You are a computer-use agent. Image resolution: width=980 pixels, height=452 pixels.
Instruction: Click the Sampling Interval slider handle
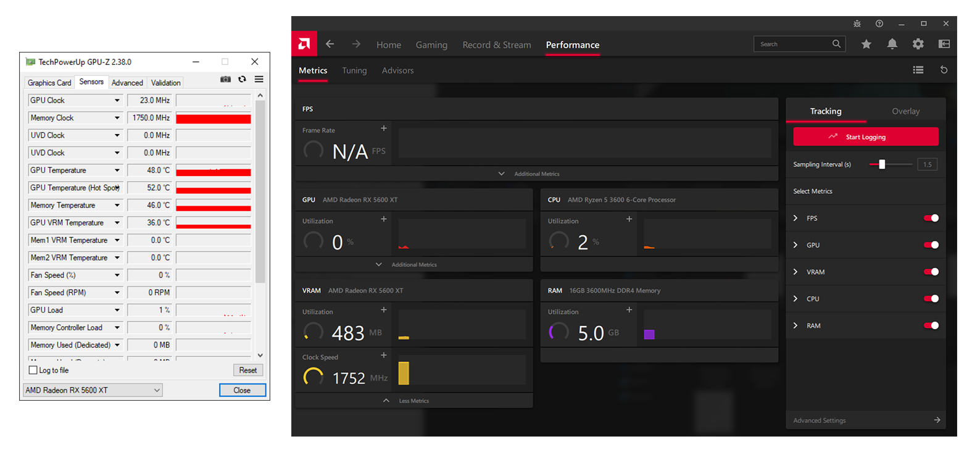tap(882, 164)
